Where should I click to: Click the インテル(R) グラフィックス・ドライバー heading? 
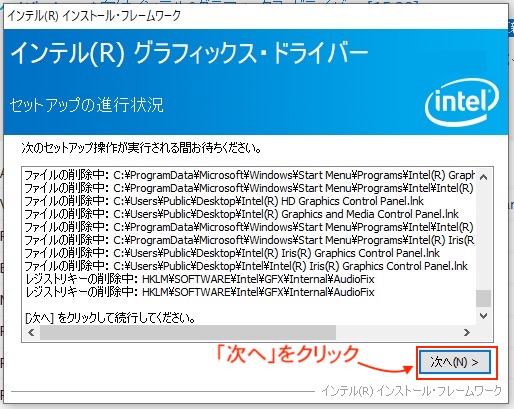coord(189,53)
